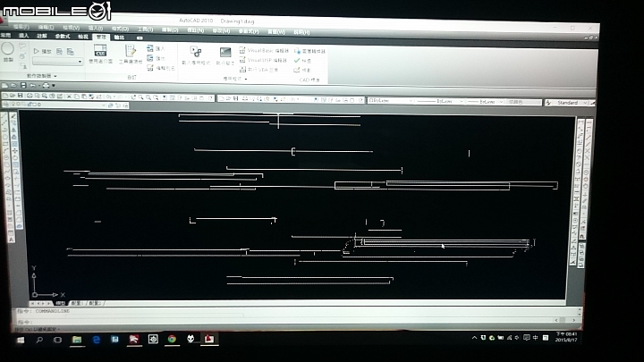644x362 pixels.
Task: Click the New drawing icon in standard toolbar
Action: point(5,96)
